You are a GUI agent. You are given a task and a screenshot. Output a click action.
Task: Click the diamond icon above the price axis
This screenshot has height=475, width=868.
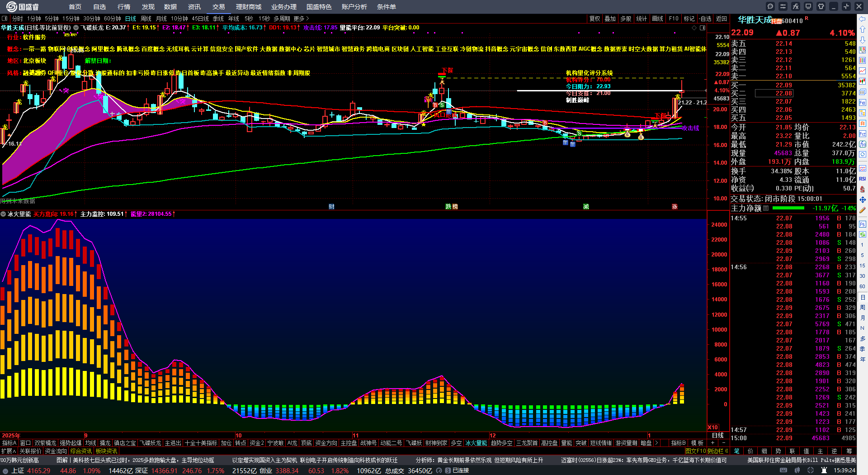pos(694,28)
